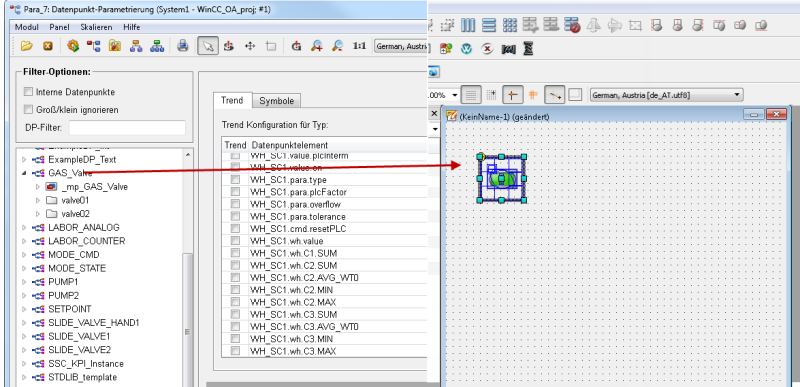Click the orange X close-panel icon

pos(48,46)
